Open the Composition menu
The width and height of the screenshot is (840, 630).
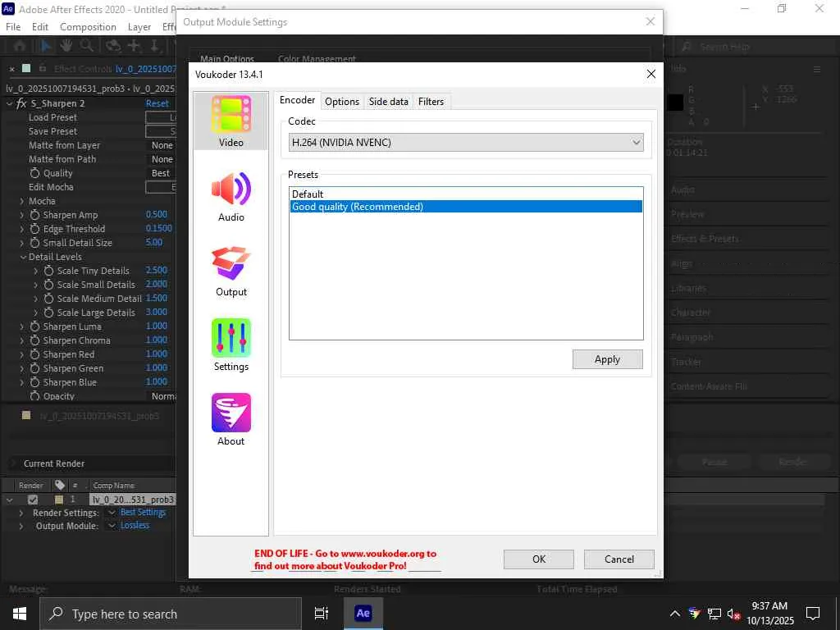point(88,27)
